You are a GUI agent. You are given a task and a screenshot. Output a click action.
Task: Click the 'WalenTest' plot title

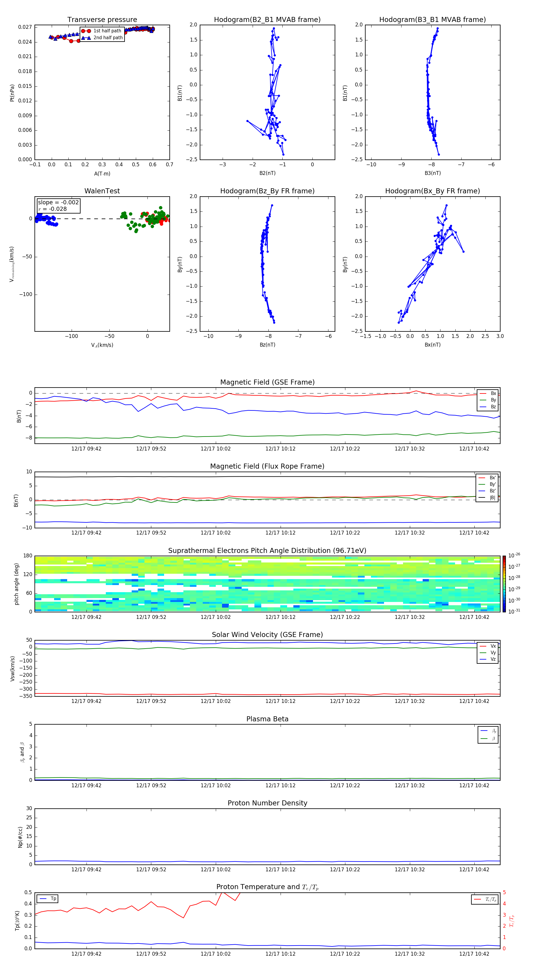(x=102, y=191)
